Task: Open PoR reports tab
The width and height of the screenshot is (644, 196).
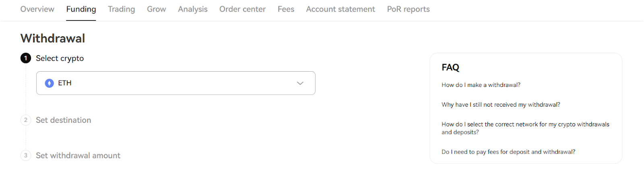Action: pos(409,9)
